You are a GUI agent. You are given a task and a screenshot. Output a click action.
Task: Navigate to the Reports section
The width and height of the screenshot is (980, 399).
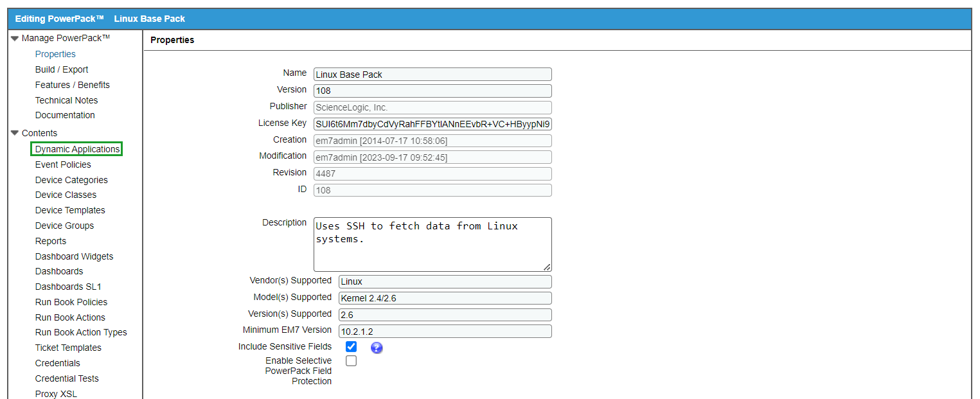tap(51, 240)
